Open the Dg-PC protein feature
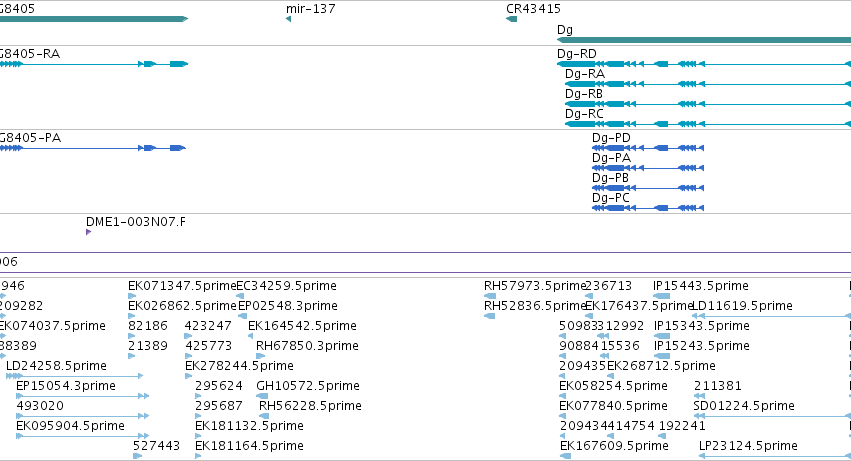Screen dimensions: 851x461 [x=648, y=208]
